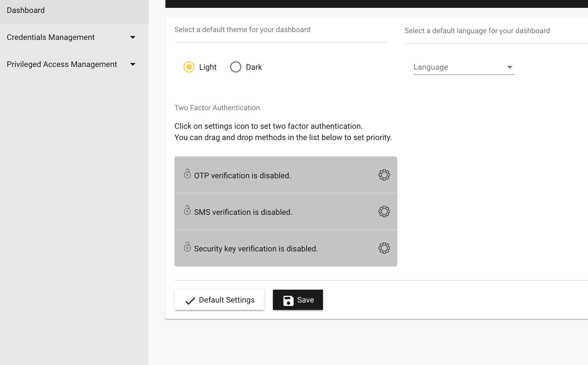Open the Language dropdown
588x365 pixels.
point(464,67)
